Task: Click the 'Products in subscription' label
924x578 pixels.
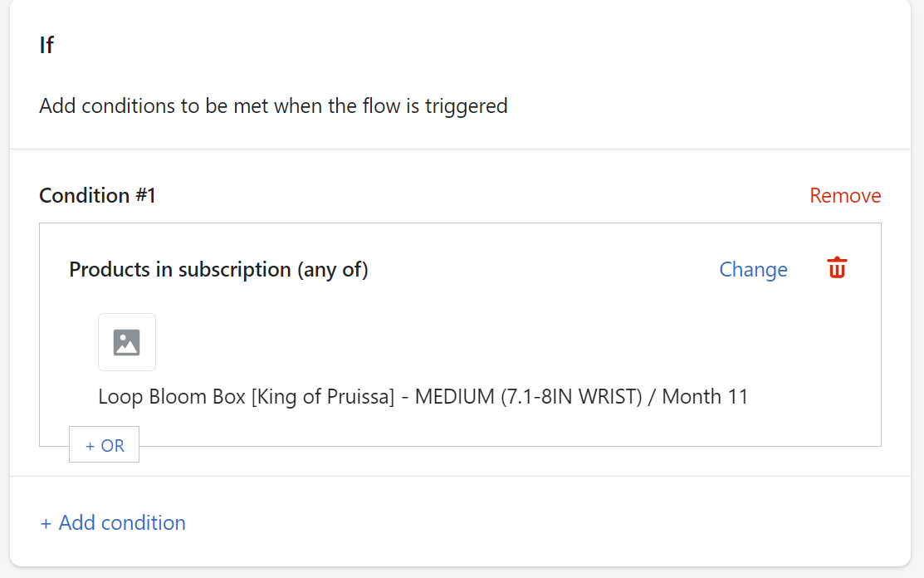Action: pos(180,270)
